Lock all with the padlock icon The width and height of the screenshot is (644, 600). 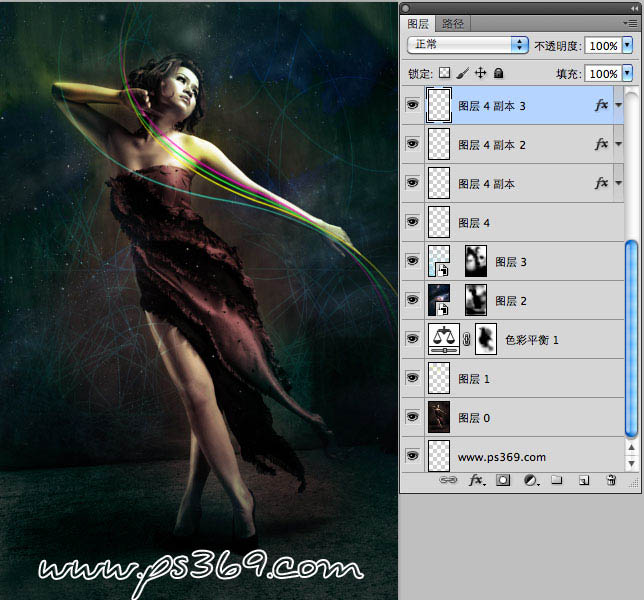pyautogui.click(x=499, y=73)
